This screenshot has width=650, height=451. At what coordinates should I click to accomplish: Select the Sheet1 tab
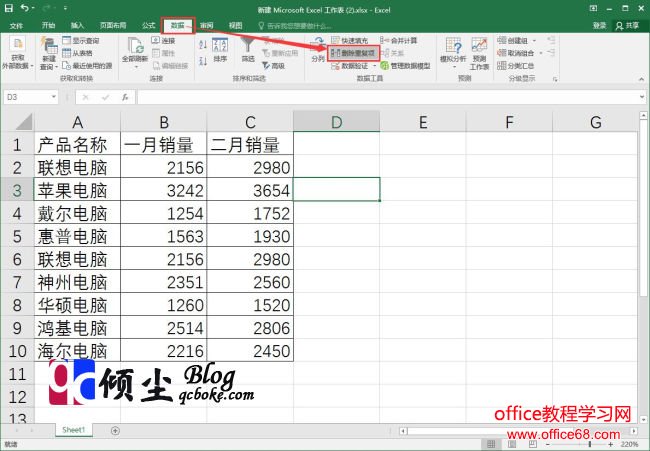coord(73,430)
